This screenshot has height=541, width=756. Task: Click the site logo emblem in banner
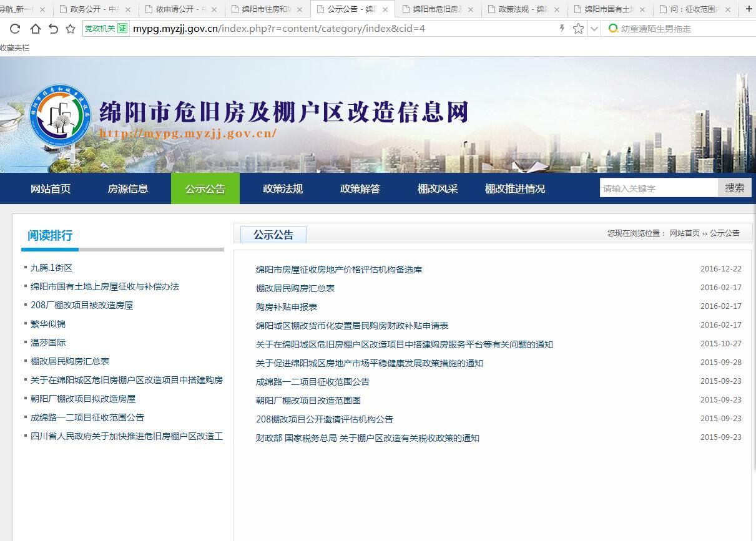[61, 114]
